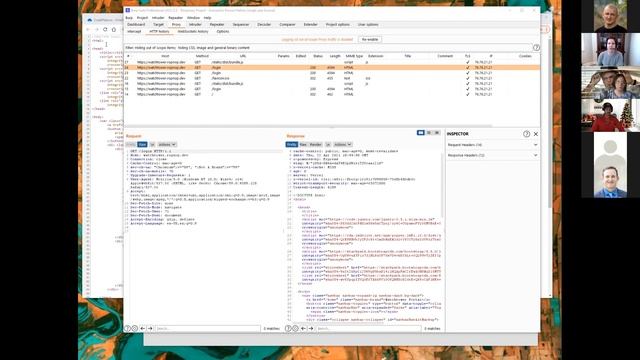Go to previous search match in the Request pane
Viewport: 640px width, 360px height.
click(x=142, y=328)
